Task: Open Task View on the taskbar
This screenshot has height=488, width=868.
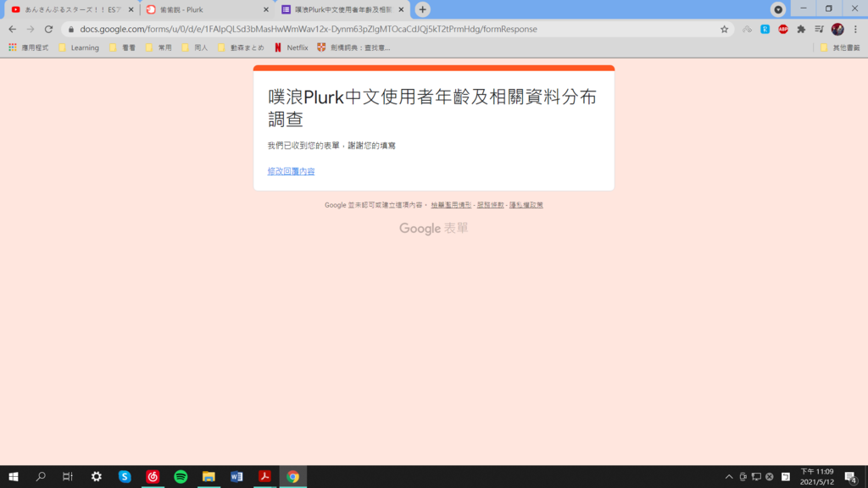Action: tap(68, 476)
